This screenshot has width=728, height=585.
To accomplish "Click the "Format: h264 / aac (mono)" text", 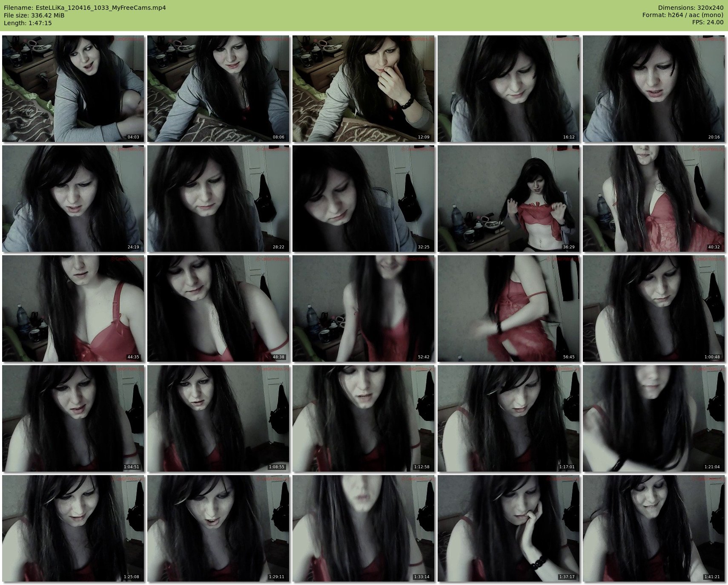I will (x=683, y=15).
